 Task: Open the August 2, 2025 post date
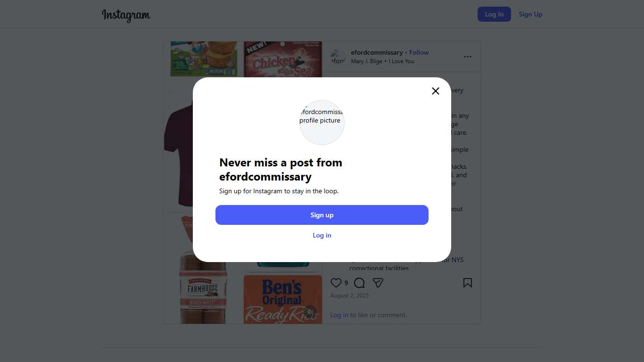[x=349, y=296]
